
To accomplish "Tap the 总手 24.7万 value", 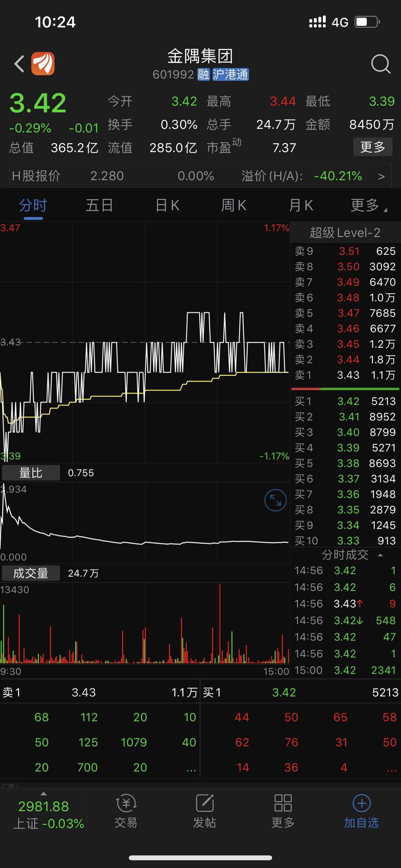I will pos(276,125).
